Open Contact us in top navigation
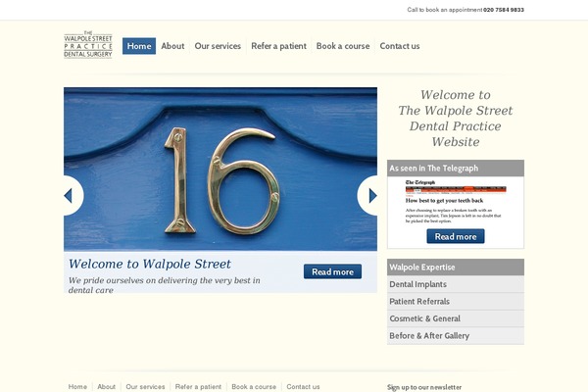This screenshot has width=588, height=392. click(x=400, y=46)
